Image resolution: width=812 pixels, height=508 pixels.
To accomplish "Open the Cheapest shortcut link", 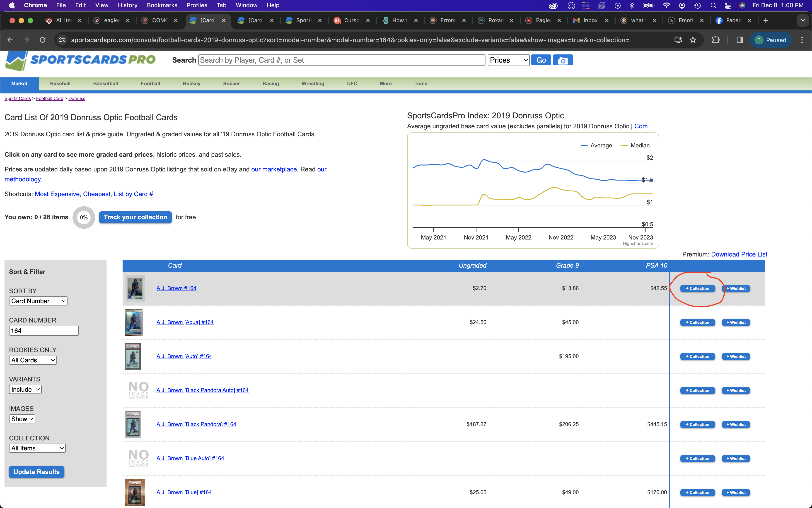I will click(97, 194).
